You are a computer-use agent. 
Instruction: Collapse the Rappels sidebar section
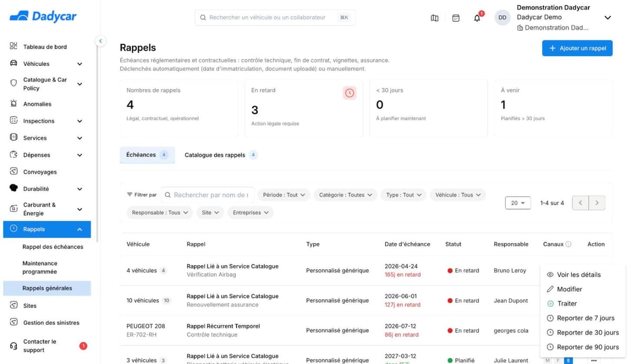pos(47,229)
